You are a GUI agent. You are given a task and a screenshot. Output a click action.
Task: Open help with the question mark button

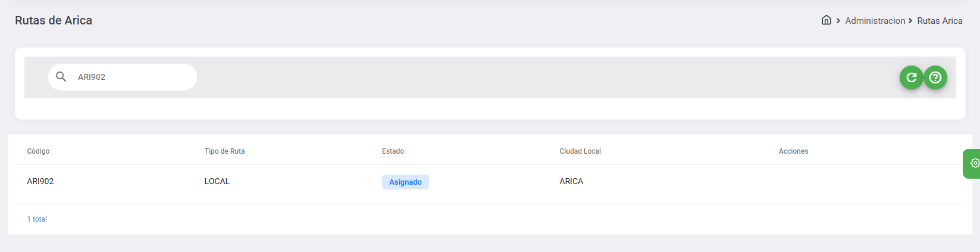click(x=935, y=77)
